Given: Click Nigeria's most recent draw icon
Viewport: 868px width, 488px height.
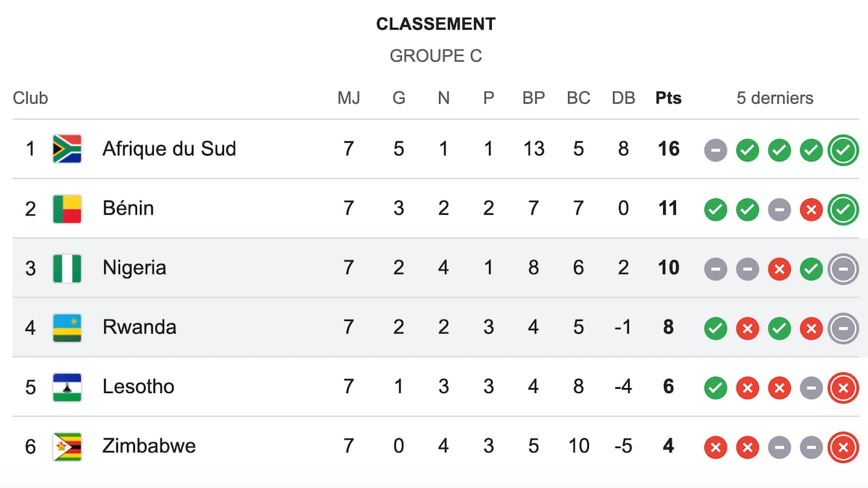Looking at the screenshot, I should [843, 269].
